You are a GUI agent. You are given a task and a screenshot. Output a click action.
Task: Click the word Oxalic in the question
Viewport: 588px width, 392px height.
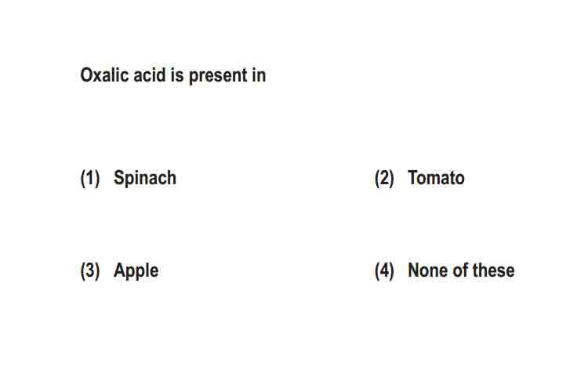(x=104, y=75)
